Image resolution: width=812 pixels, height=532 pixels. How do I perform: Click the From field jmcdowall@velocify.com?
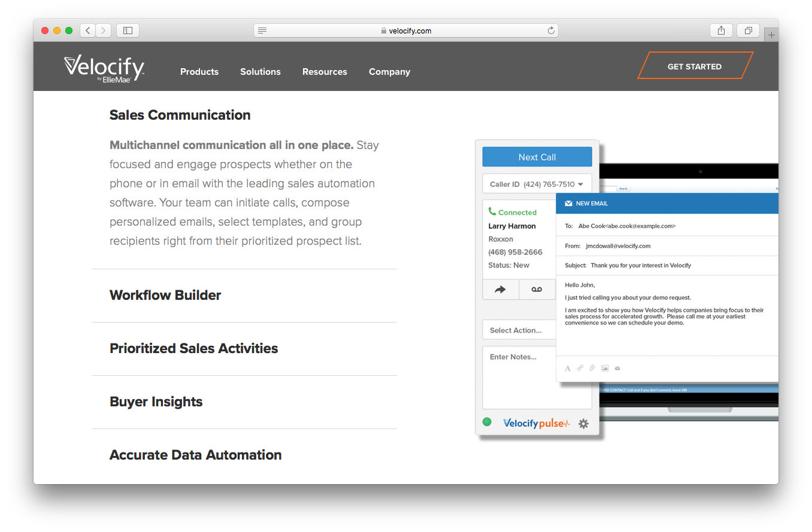[667, 246]
